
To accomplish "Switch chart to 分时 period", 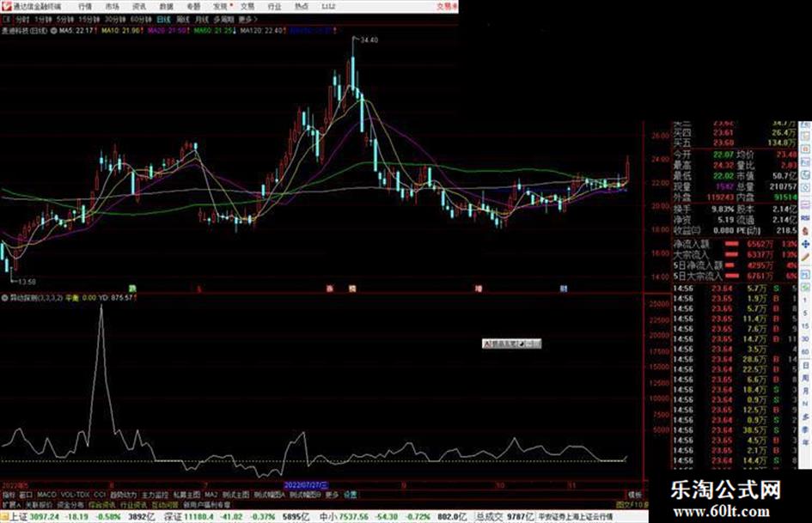I will [22, 19].
